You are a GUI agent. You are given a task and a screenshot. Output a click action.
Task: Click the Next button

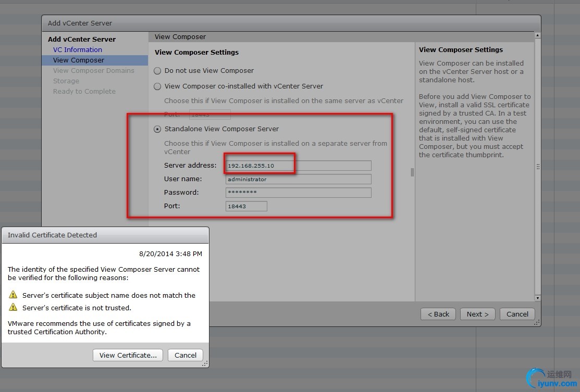pyautogui.click(x=477, y=314)
